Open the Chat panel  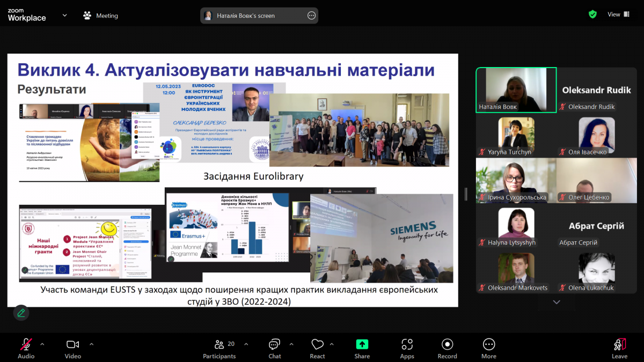coord(274,345)
